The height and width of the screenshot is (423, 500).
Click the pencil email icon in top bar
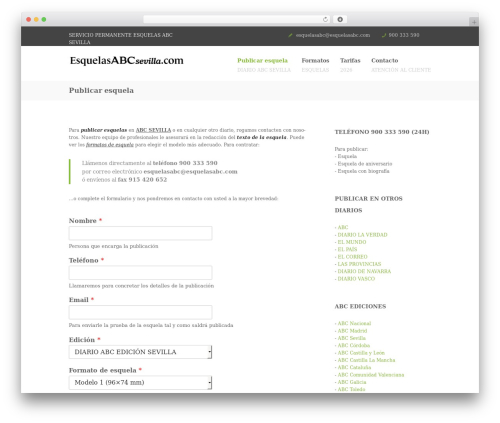pyautogui.click(x=290, y=35)
